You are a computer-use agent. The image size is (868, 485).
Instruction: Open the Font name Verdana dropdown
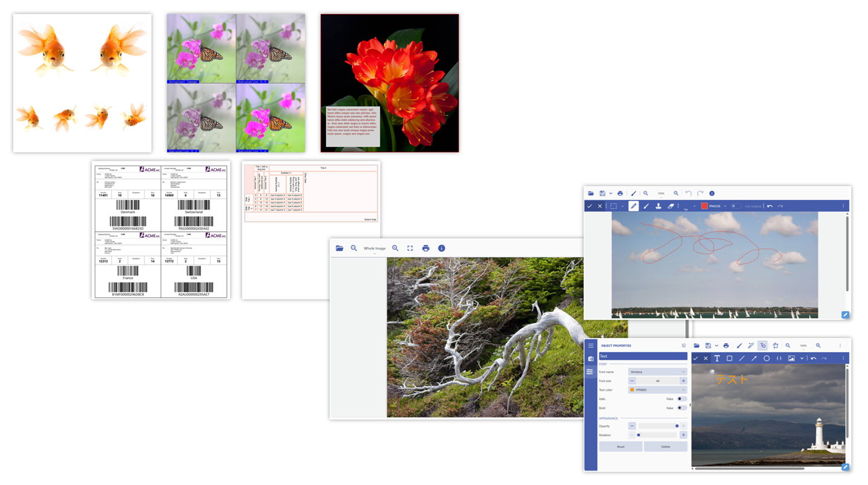(658, 372)
